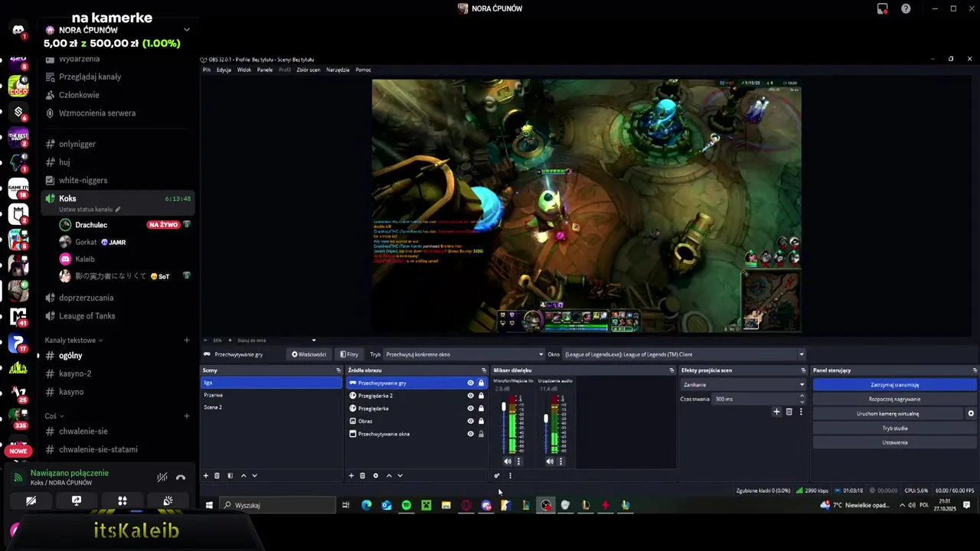The height and width of the screenshot is (551, 980).
Task: Open the Windows Start menu
Action: [208, 505]
